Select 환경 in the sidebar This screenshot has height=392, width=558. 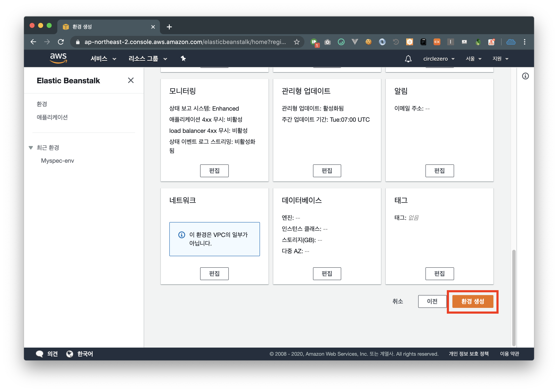[x=42, y=104]
